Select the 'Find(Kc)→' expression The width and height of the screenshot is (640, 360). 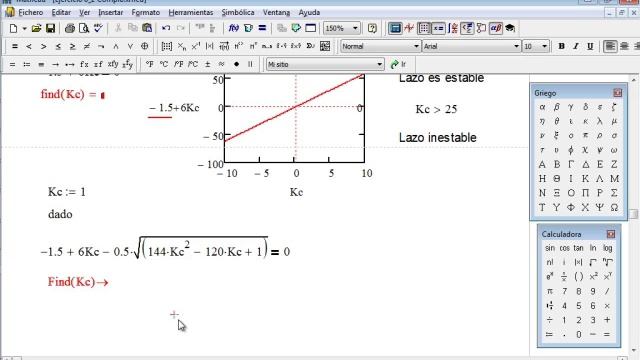(78, 282)
